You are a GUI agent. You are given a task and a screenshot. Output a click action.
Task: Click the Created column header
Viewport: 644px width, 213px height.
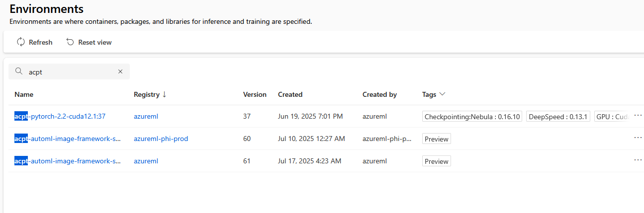[x=290, y=94]
